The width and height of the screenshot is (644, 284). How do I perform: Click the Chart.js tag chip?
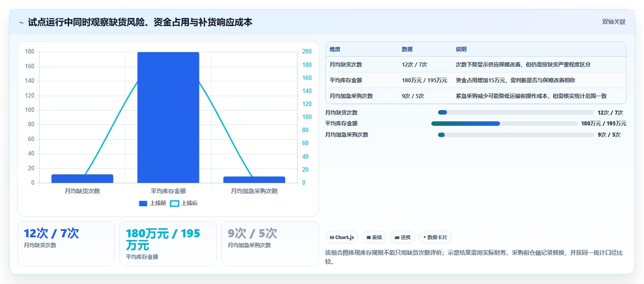[x=342, y=237]
